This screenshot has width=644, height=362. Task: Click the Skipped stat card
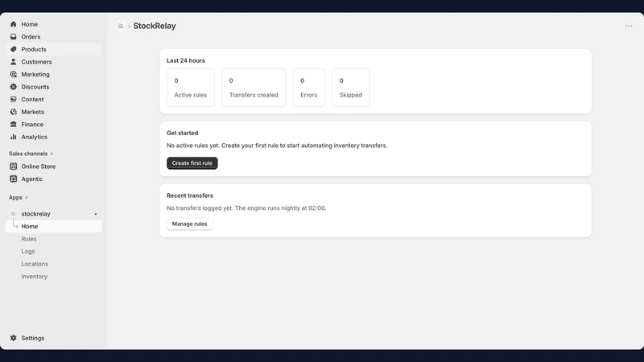coord(351,88)
